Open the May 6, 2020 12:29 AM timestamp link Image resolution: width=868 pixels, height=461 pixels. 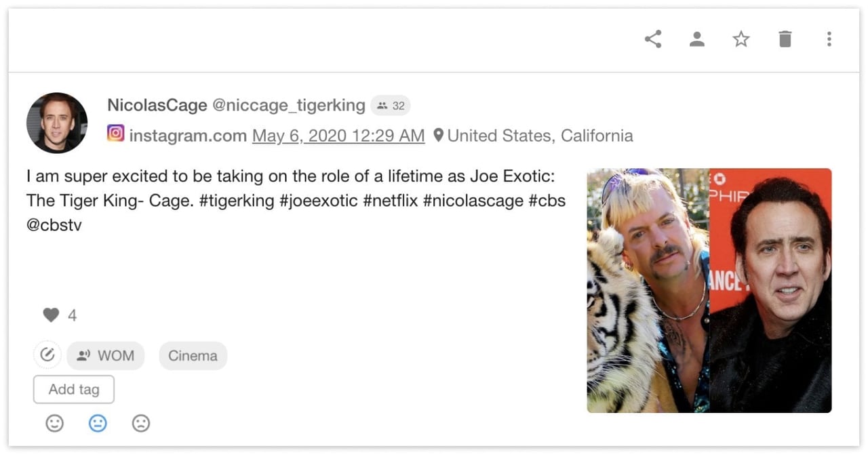[x=338, y=136]
